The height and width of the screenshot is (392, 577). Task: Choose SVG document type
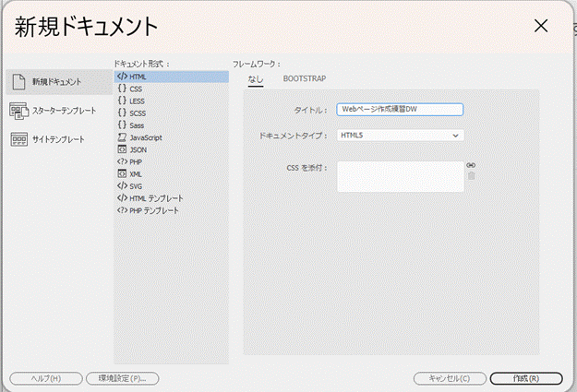(136, 185)
